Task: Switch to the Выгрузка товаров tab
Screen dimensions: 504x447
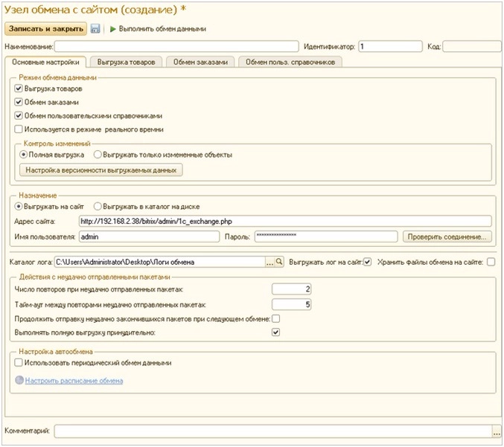Action: 125,62
